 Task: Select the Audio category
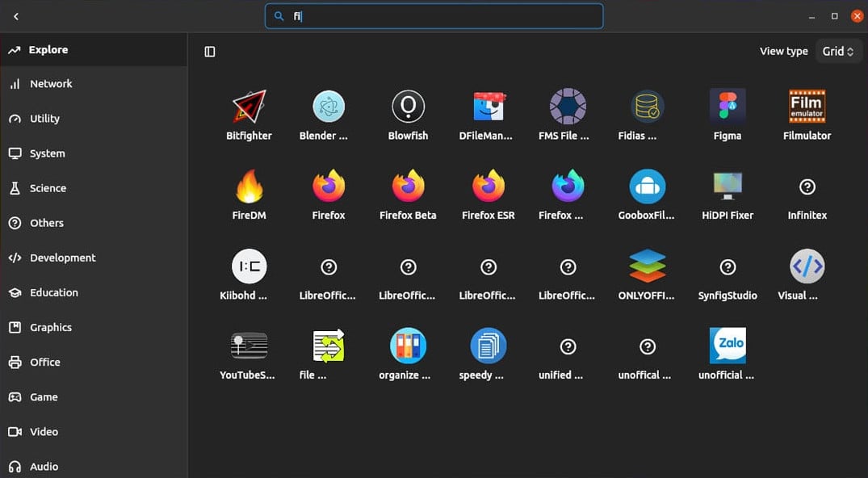(x=94, y=467)
